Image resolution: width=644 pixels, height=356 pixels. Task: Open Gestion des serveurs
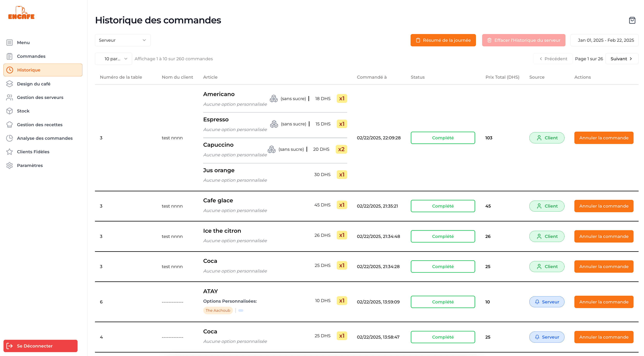click(40, 97)
